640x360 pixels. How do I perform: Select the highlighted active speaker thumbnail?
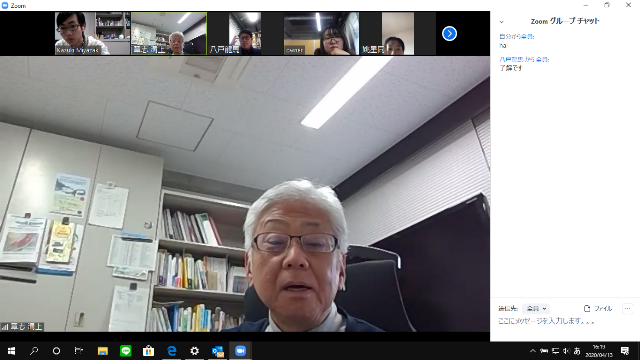point(169,33)
